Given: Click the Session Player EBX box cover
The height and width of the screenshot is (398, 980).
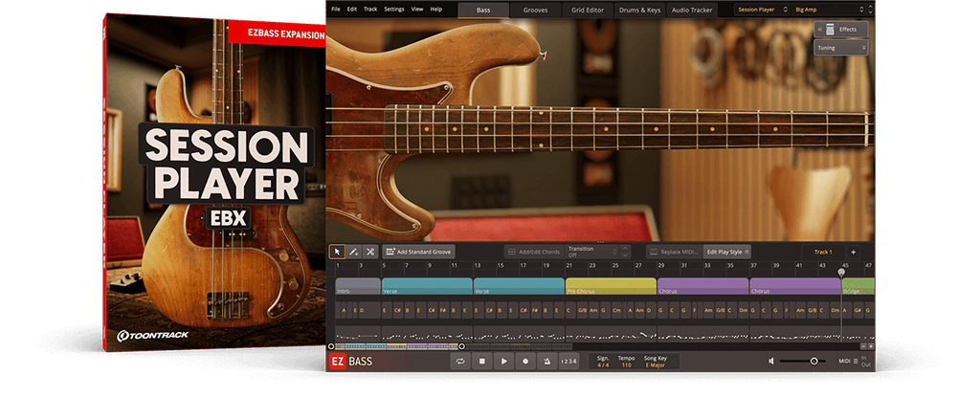Looking at the screenshot, I should point(215,183).
